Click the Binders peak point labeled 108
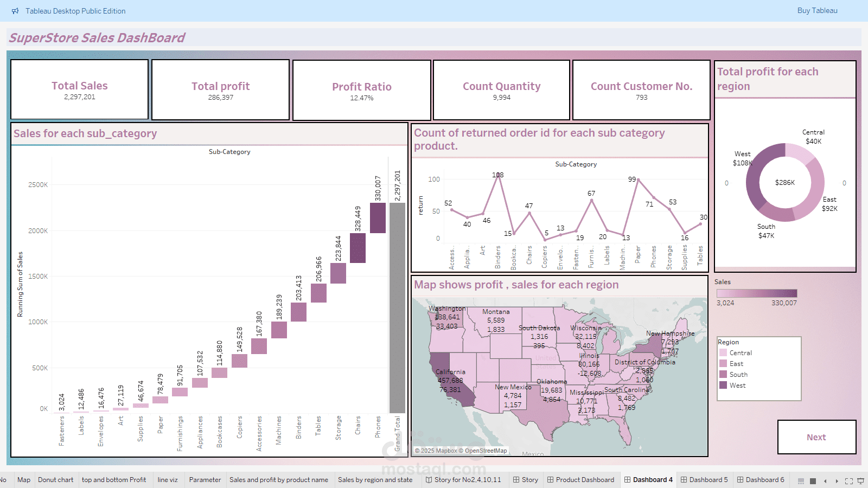868x488 pixels. [498, 175]
